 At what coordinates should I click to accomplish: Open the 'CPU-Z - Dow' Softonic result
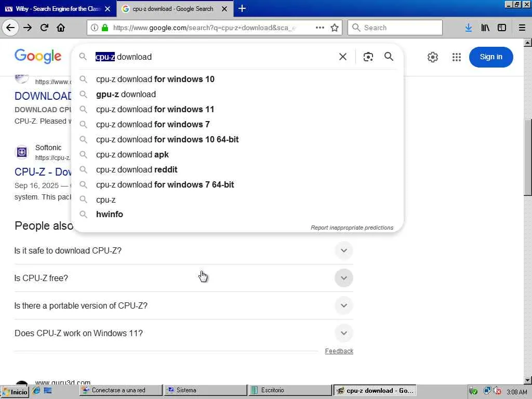43,171
